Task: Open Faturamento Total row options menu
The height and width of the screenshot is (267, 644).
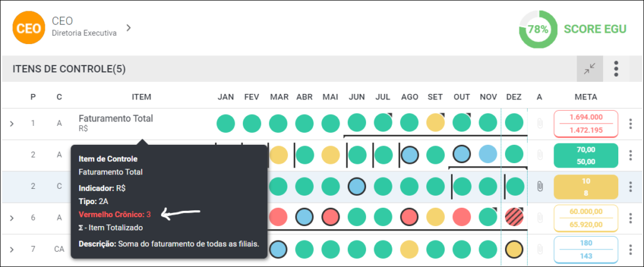Action: (x=630, y=124)
